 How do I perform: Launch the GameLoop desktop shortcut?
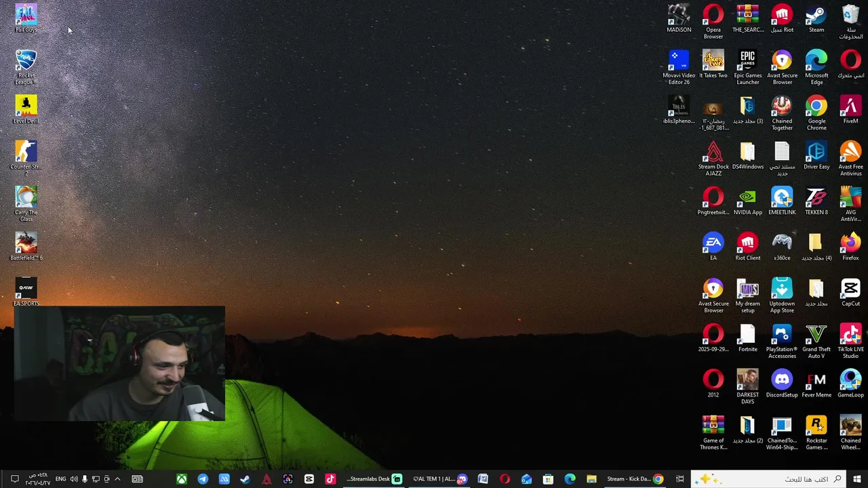851,383
